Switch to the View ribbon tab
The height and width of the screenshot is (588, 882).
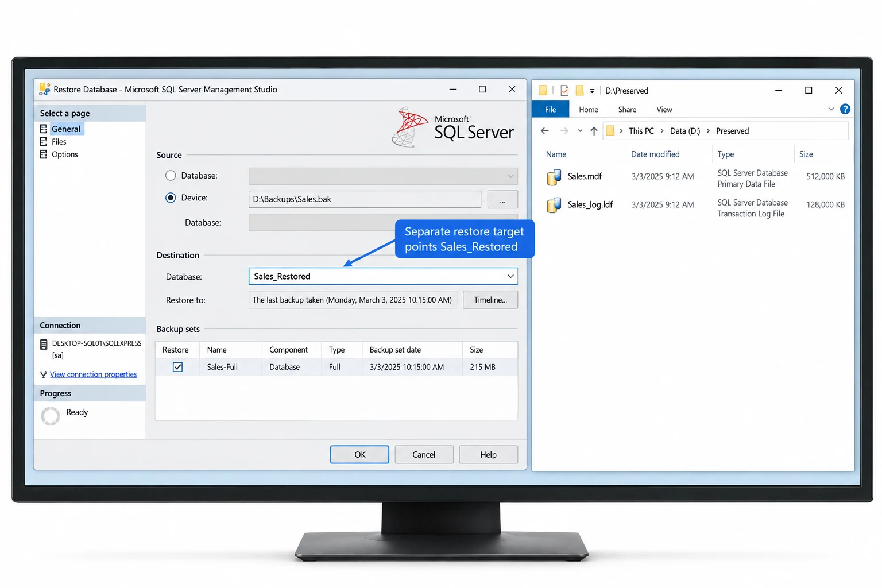(x=664, y=109)
